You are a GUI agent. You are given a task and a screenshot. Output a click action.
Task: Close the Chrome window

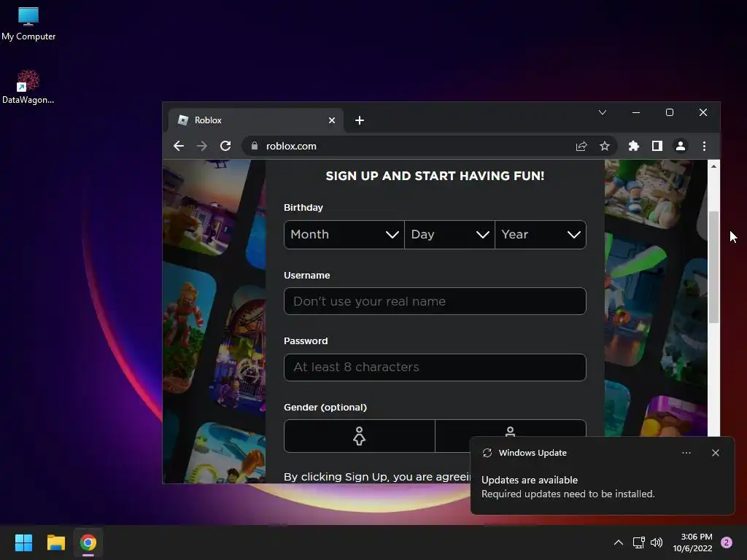703,112
